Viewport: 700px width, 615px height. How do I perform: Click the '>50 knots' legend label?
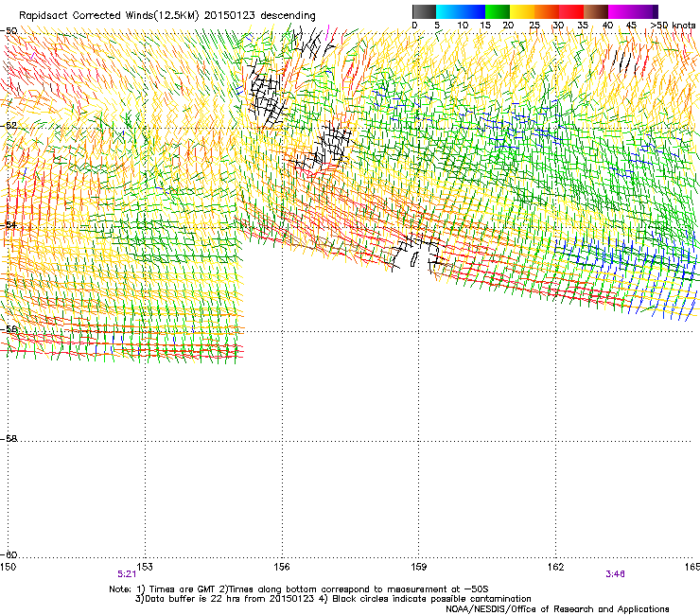pyautogui.click(x=673, y=26)
